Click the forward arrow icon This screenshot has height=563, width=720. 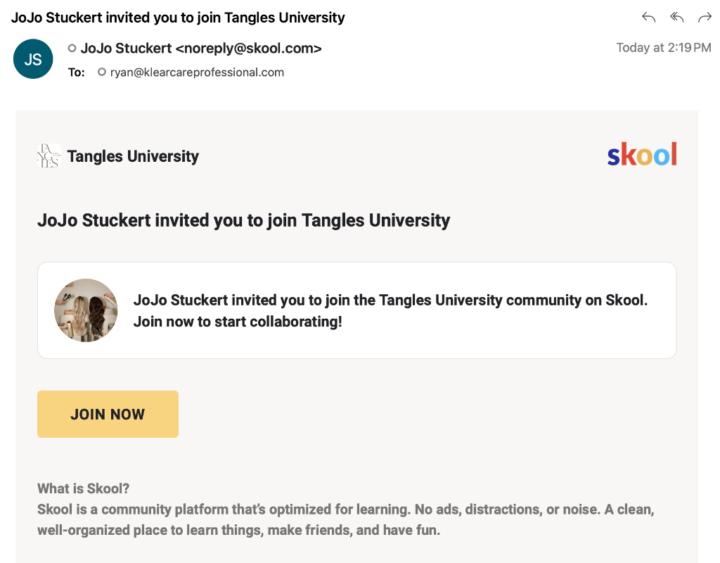click(x=704, y=18)
